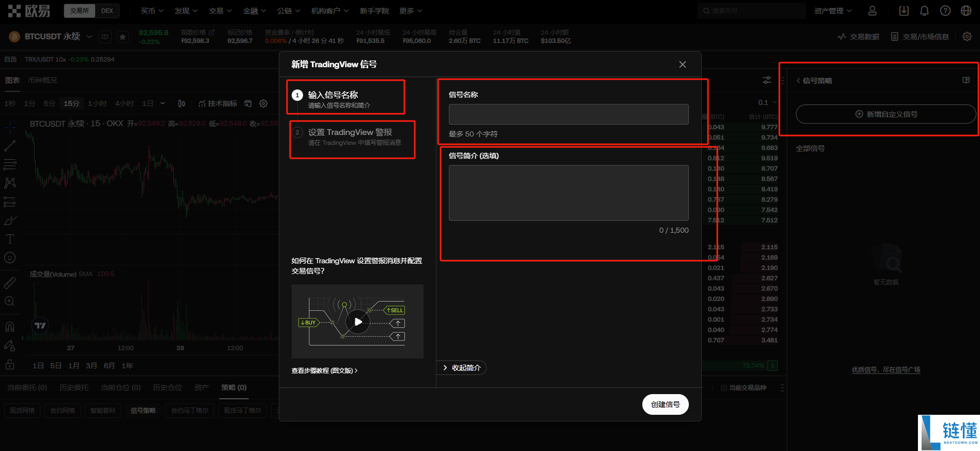Expand the 金融 menu

(x=254, y=11)
